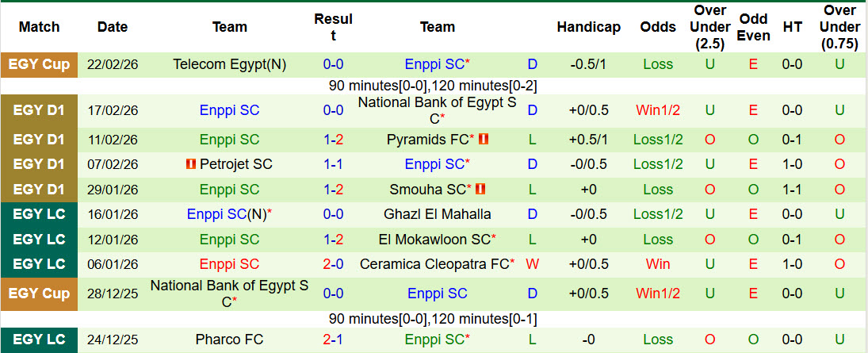Open the Ghazl El Mahalla team page
Image resolution: width=868 pixels, height=353 pixels.
437,214
